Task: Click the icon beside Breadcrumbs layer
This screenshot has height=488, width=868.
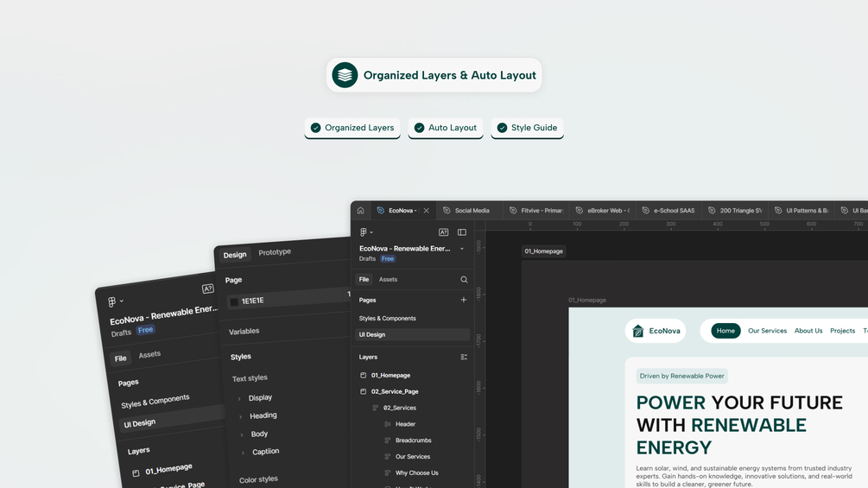Action: (388, 440)
